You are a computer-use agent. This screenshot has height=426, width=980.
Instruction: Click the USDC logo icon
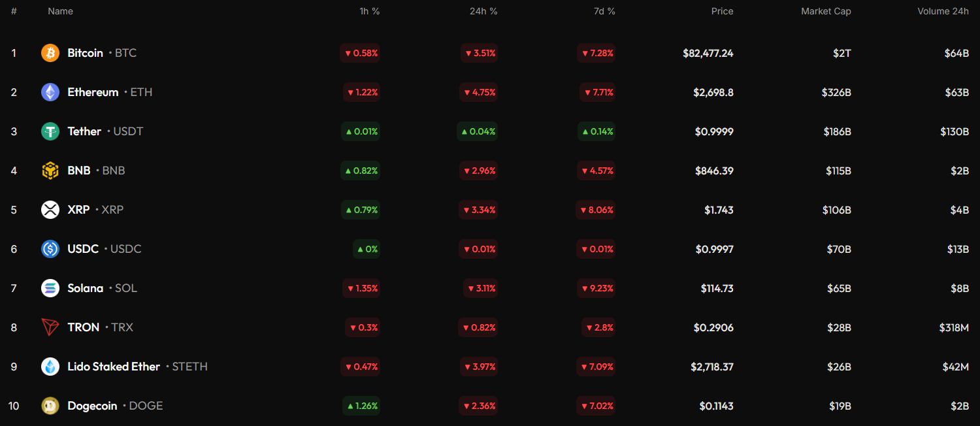[50, 249]
